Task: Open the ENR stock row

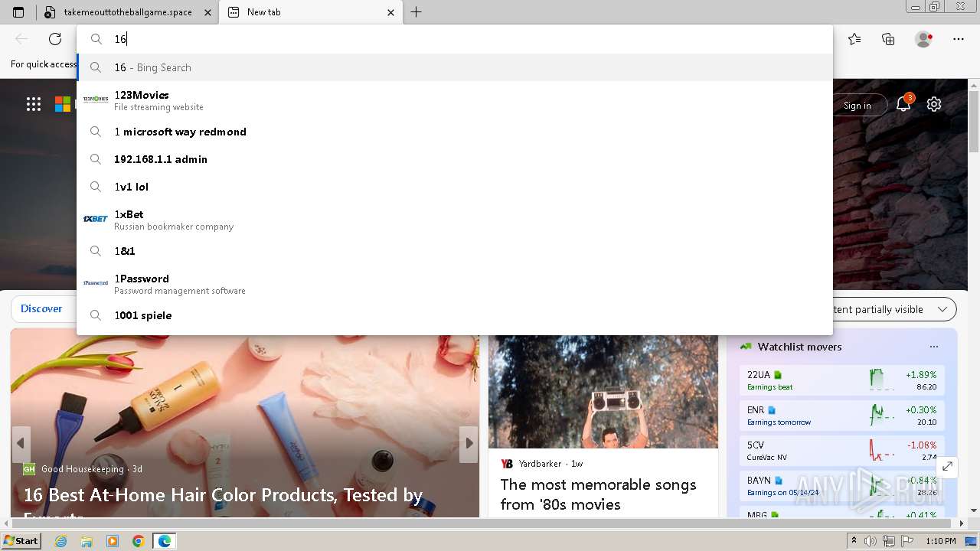Action: click(842, 416)
